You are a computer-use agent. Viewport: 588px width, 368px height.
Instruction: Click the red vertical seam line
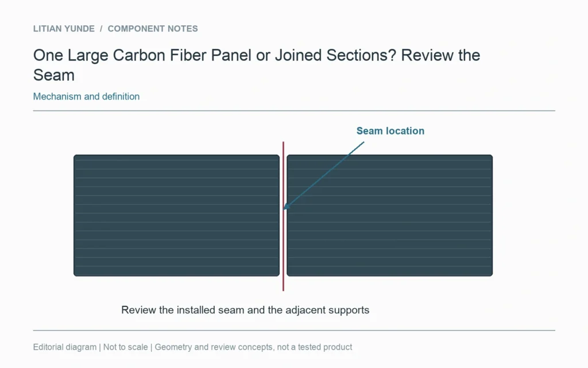[x=283, y=216]
